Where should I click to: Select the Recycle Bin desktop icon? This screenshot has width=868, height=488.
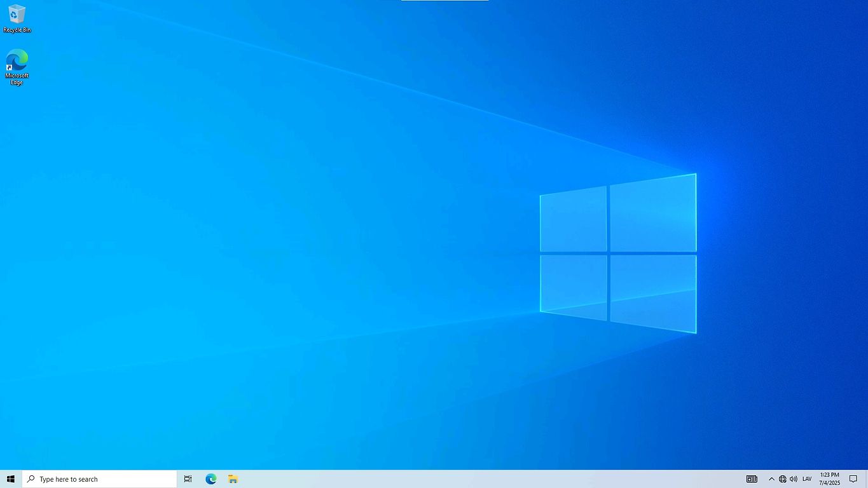pyautogui.click(x=17, y=18)
